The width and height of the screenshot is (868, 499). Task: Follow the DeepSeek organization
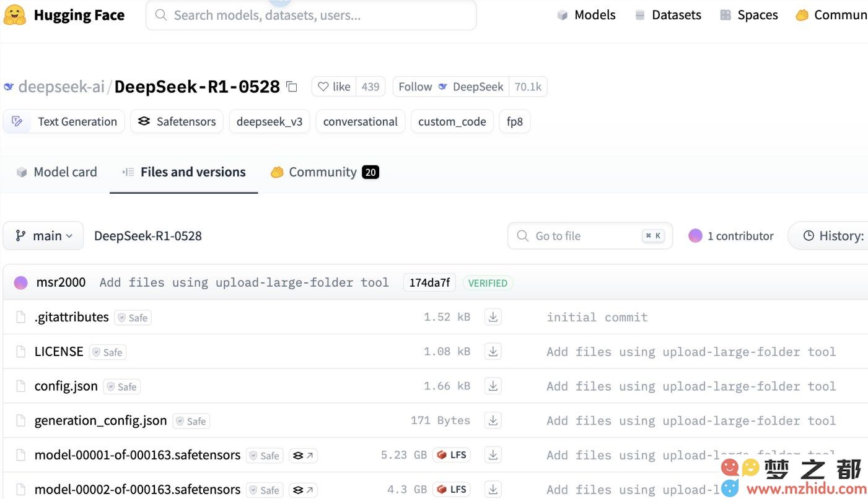click(451, 87)
